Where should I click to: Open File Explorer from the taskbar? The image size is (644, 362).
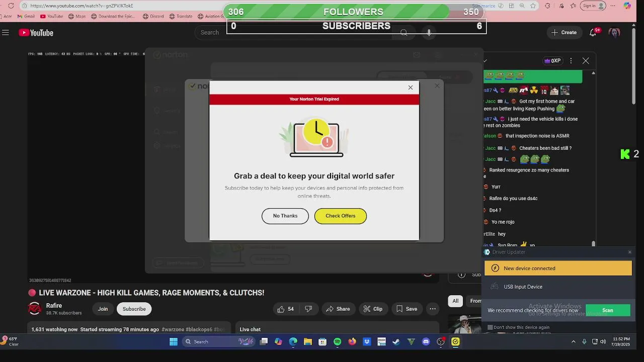click(308, 342)
